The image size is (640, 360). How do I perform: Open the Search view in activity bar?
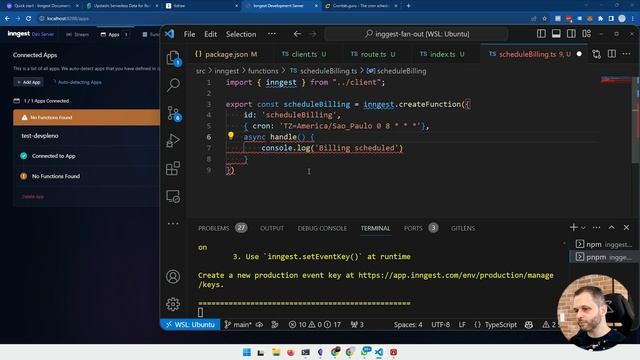click(173, 85)
